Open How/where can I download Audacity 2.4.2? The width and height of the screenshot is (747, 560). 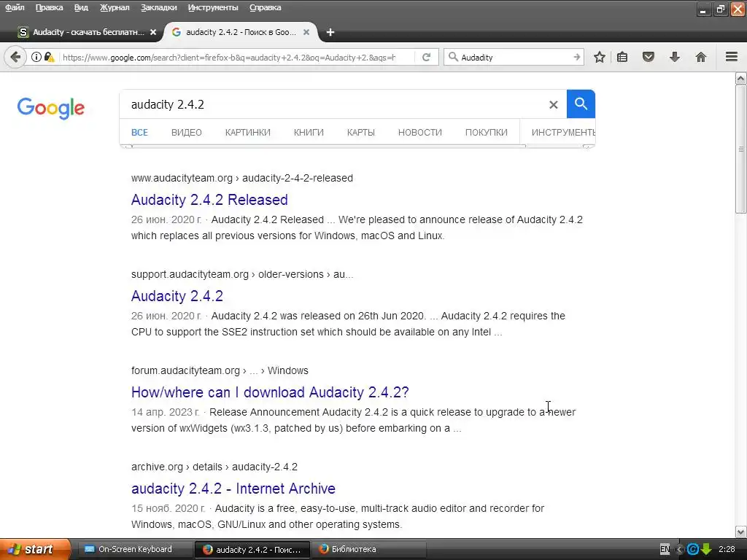pos(270,392)
